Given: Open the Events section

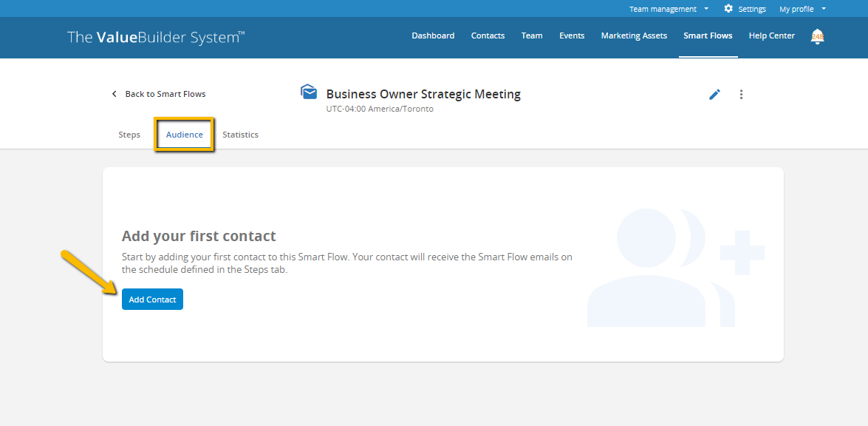Looking at the screenshot, I should (x=572, y=35).
